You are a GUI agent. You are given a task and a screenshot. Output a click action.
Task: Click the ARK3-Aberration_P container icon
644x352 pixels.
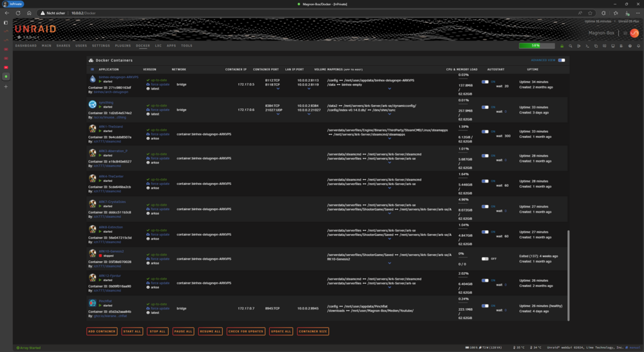(92, 153)
